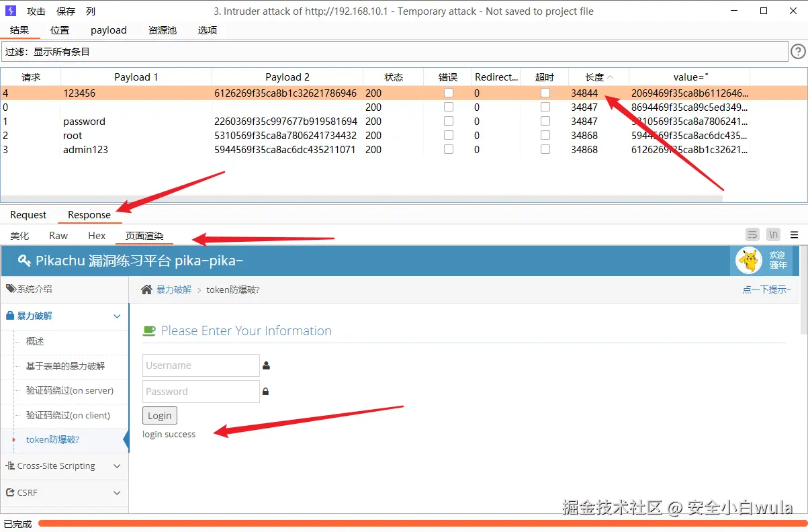
Task: Toggle the \n non-printable characters icon
Action: (x=774, y=234)
